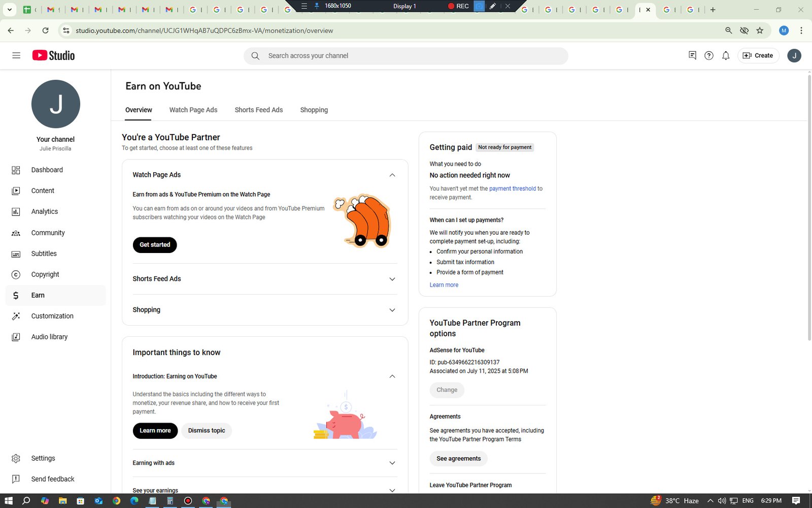812x508 pixels.
Task: Open File Explorer from taskbar
Action: [62, 501]
